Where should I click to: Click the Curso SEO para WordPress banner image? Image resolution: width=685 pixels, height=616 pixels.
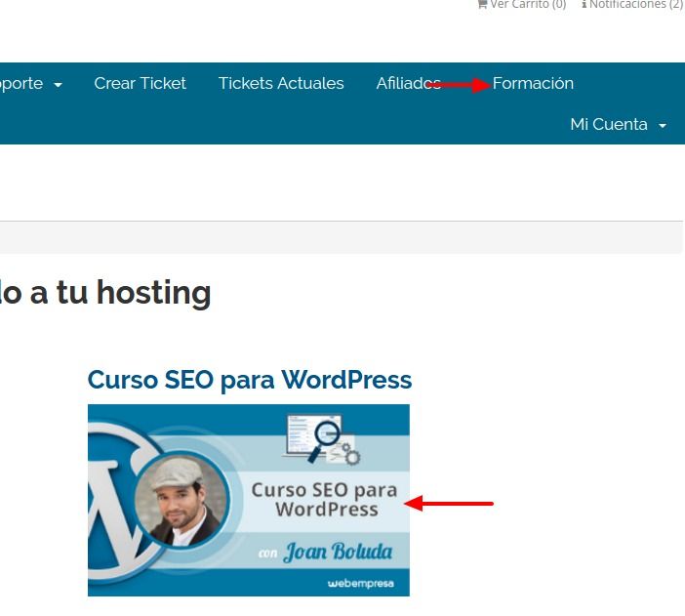249,500
